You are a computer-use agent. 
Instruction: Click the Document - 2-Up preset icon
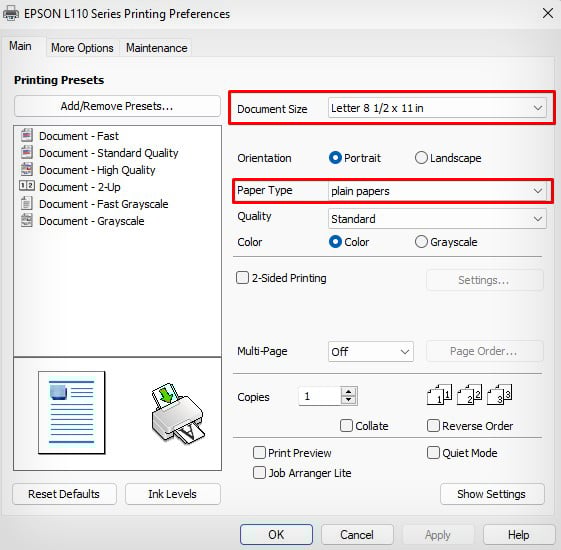click(x=26, y=186)
